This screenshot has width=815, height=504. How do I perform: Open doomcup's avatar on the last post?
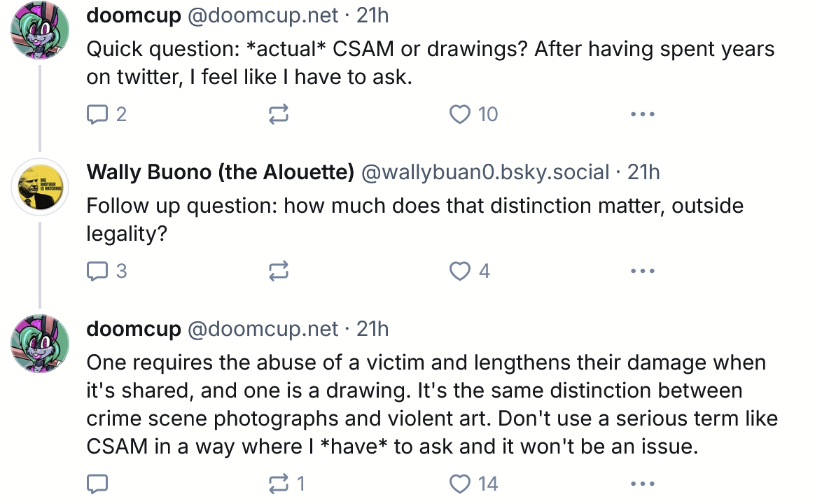pyautogui.click(x=40, y=343)
